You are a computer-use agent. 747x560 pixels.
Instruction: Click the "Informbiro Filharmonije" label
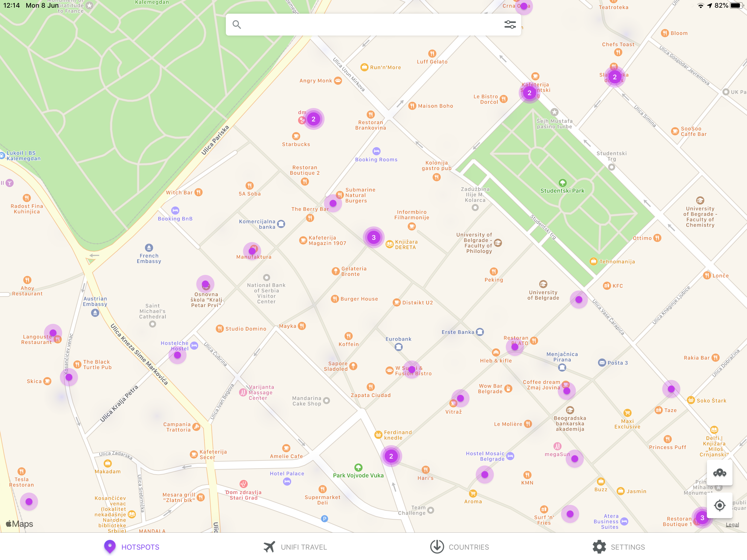tap(412, 214)
